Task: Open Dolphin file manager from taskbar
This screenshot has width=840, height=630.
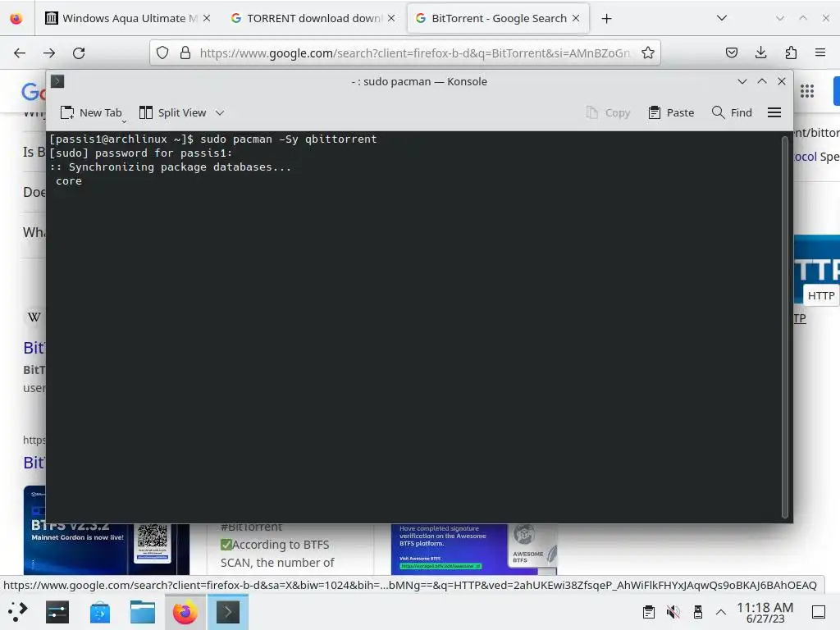Action: coord(143,612)
